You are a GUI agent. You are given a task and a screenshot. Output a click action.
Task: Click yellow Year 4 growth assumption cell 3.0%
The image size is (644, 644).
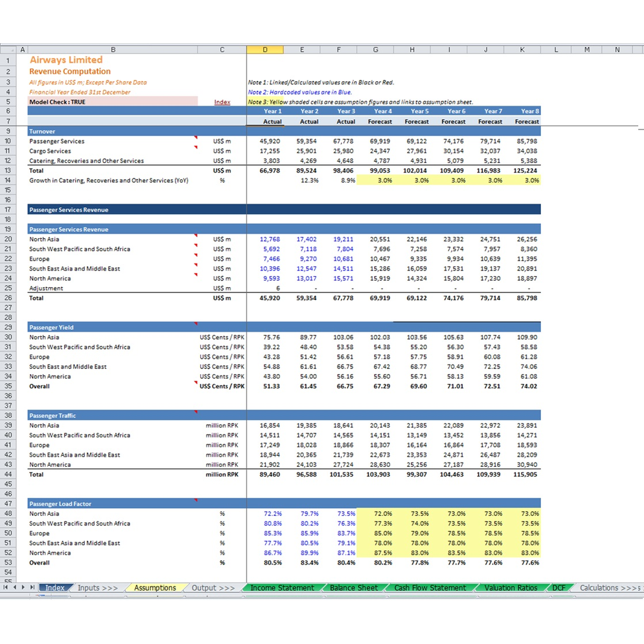coord(375,180)
